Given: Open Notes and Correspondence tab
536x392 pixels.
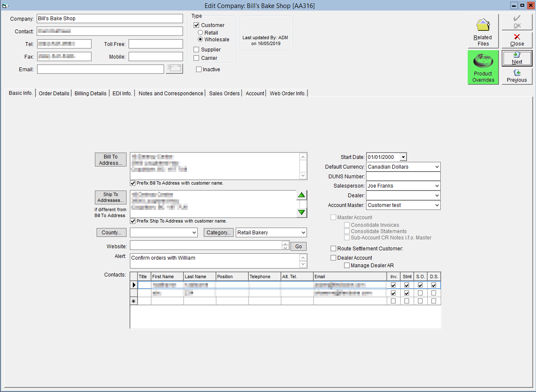Looking at the screenshot, I should (171, 94).
